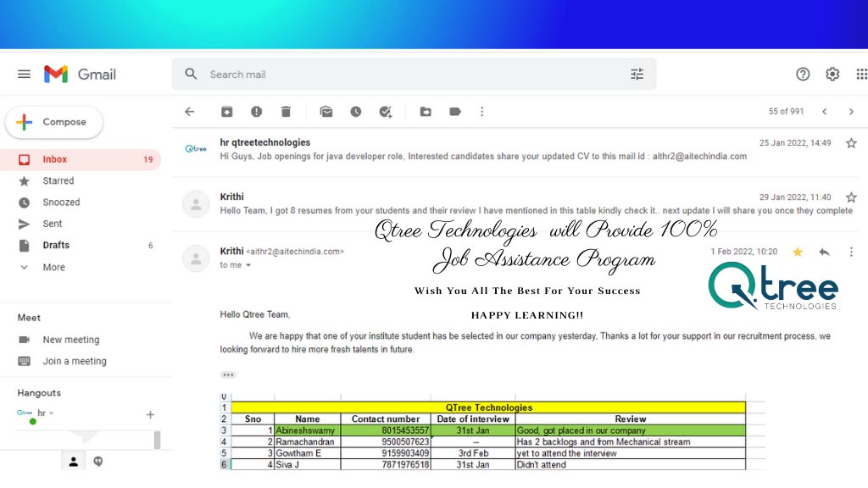Open the Google apps grid
The height and width of the screenshot is (488, 868).
tap(861, 75)
